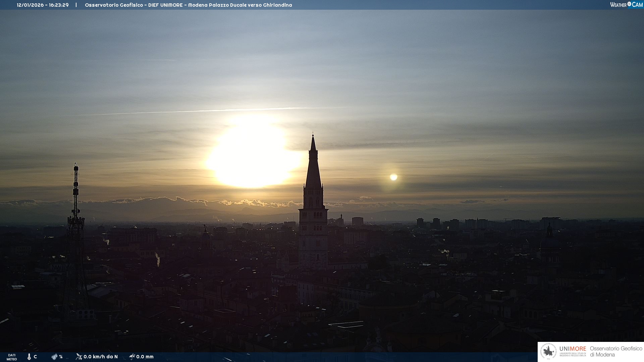Click the humidity percent symbol
The height and width of the screenshot is (362, 644).
[61, 357]
